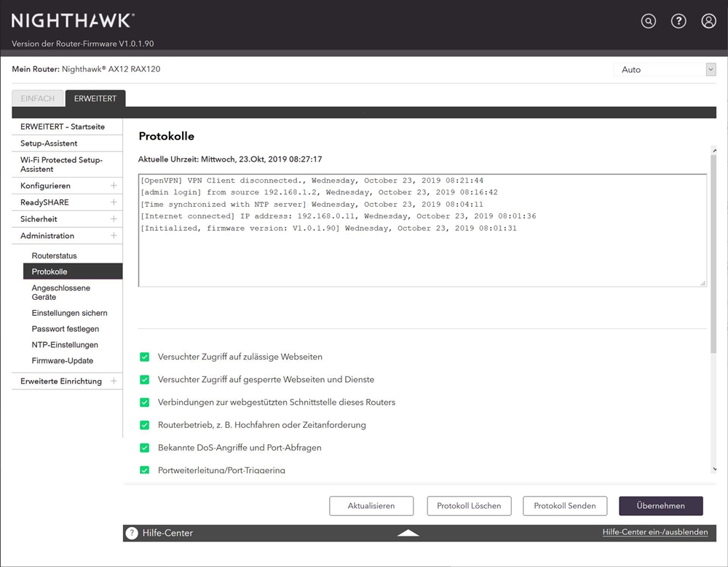
Task: Switch to the EINFACH tab
Action: [x=37, y=99]
